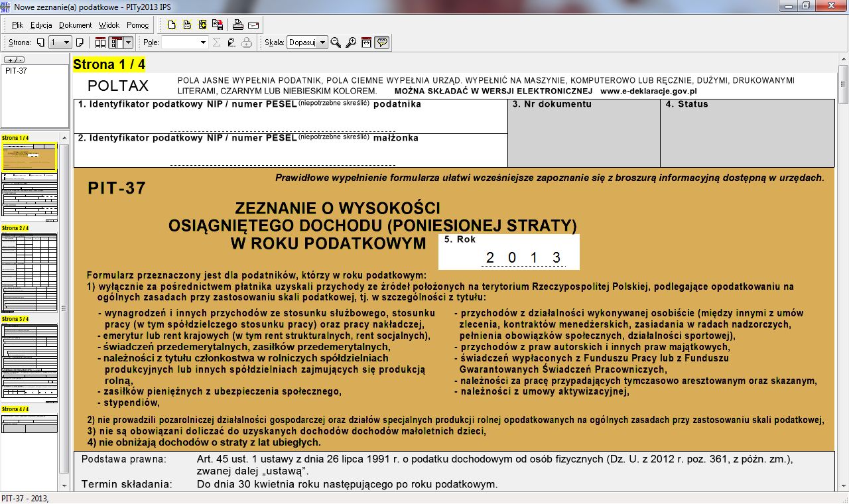Click the zoom in magnifier icon

pyautogui.click(x=351, y=42)
